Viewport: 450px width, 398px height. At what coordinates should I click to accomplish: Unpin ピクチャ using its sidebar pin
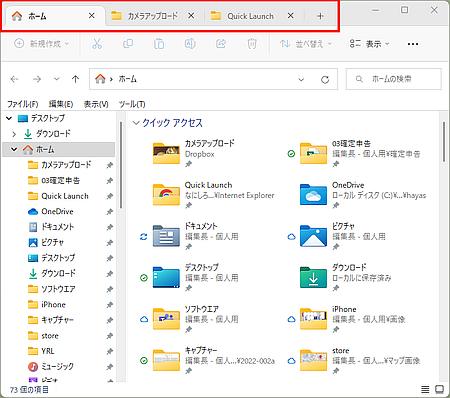[x=110, y=243]
